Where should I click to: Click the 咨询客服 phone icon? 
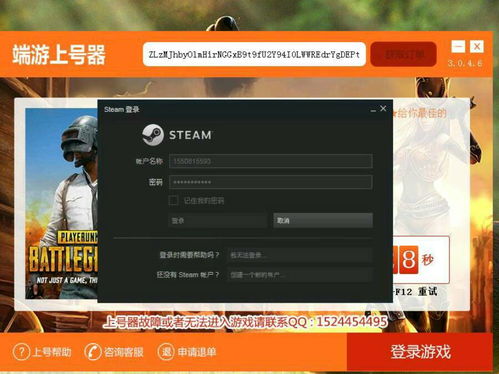pyautogui.click(x=93, y=352)
